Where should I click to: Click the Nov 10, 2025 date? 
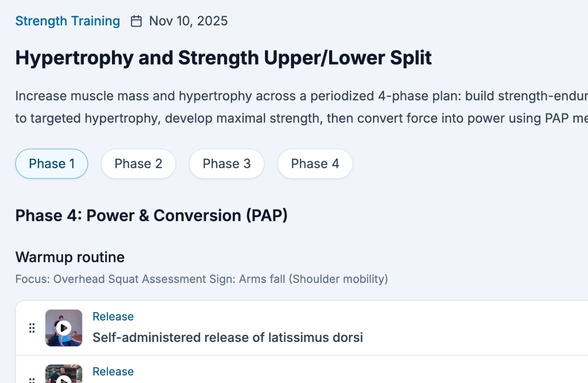coord(188,21)
